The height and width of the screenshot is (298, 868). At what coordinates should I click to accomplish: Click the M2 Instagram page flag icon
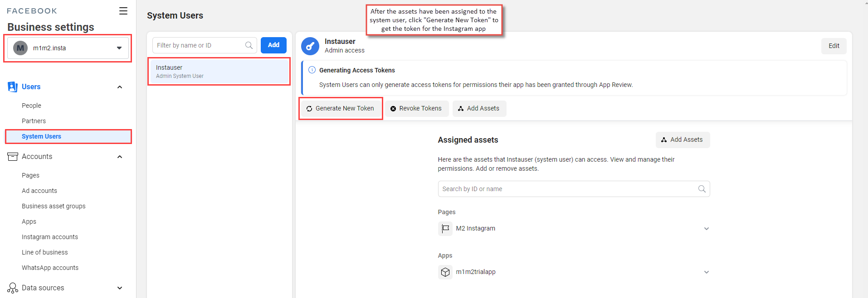445,229
